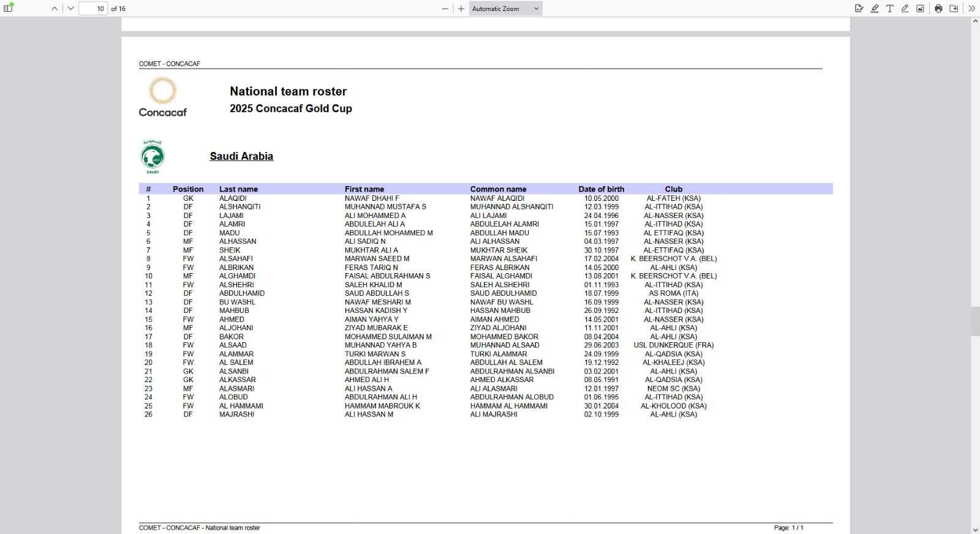Toggle the Text annotation tool
The width and height of the screenshot is (980, 534).
(x=889, y=9)
